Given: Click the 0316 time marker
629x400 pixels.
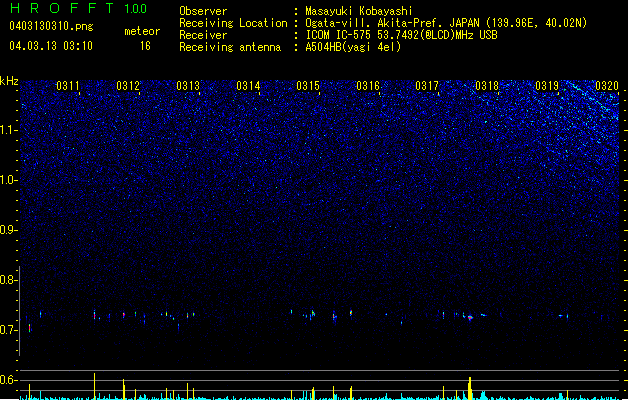Looking at the screenshot, I should [368, 86].
